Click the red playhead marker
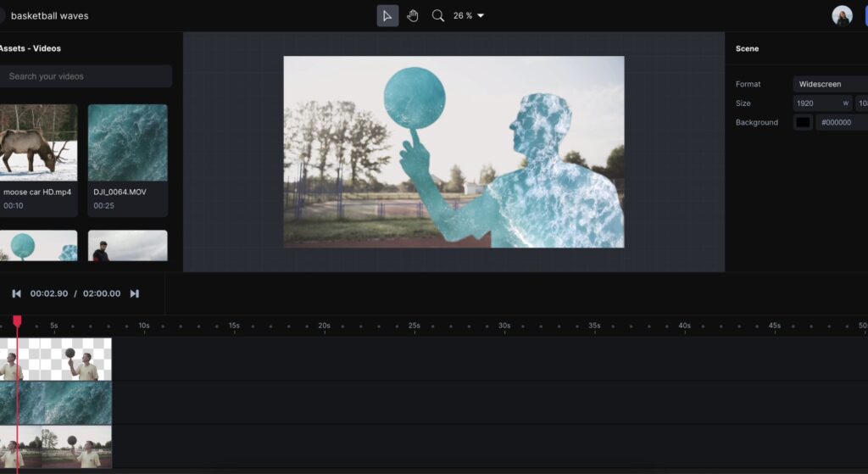The image size is (868, 474). 17,321
